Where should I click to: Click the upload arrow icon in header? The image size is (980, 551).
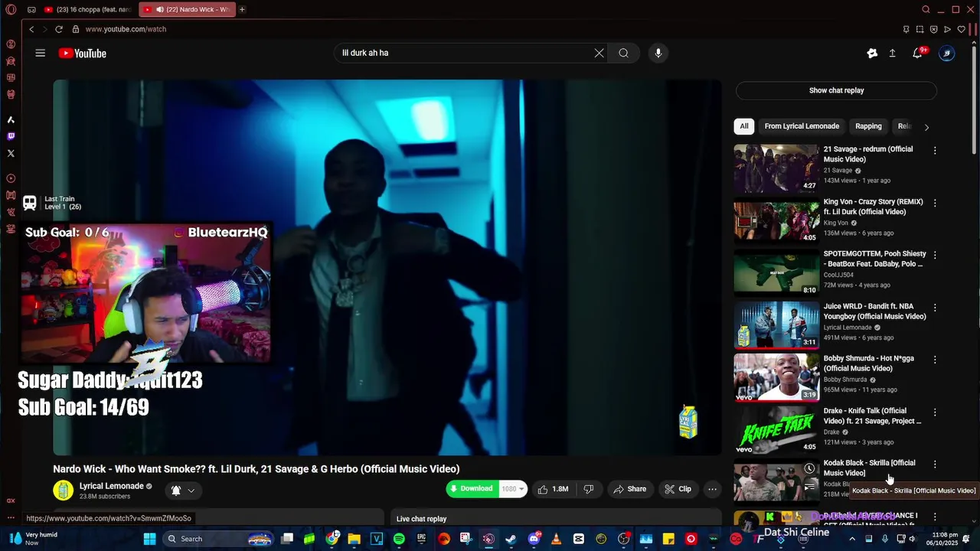(892, 53)
